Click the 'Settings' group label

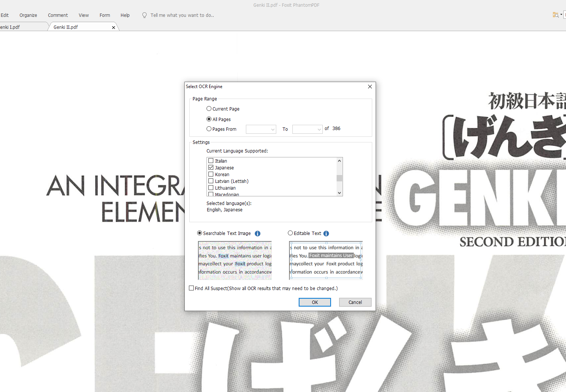(201, 142)
